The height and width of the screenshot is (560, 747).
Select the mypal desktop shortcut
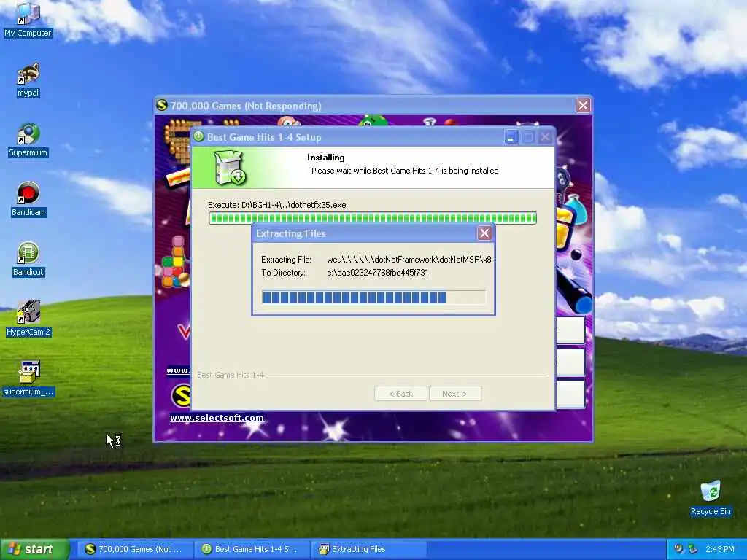click(28, 80)
